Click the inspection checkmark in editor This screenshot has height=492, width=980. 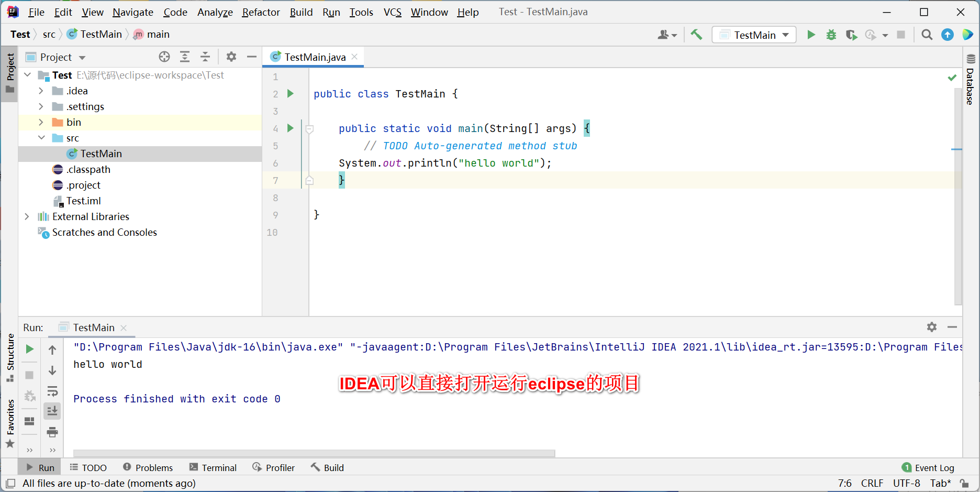click(952, 78)
